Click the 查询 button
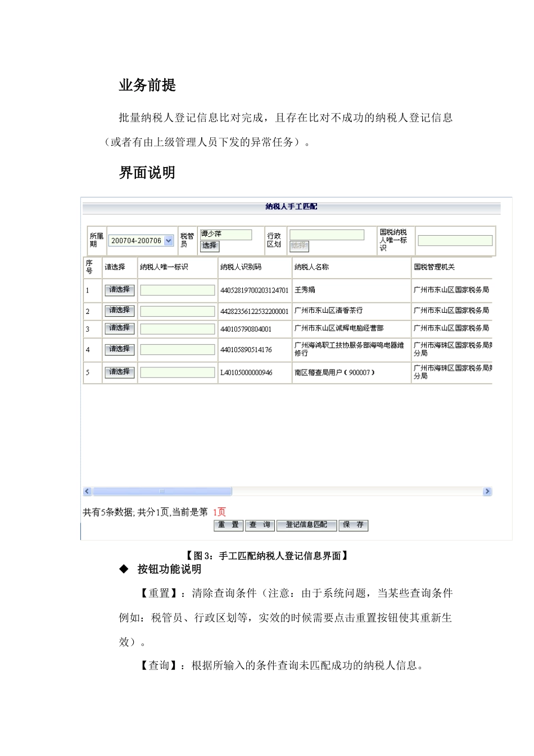Screen dimensions: 534x756 [x=260, y=525]
